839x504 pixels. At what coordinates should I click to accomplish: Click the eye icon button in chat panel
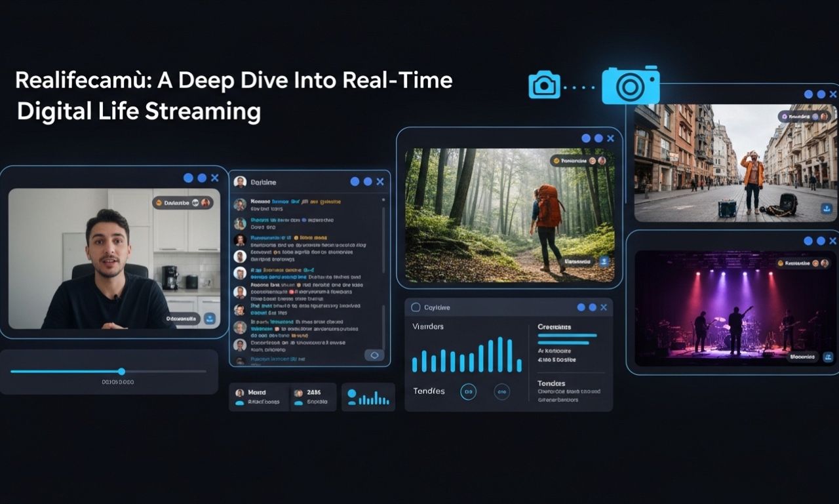click(x=374, y=355)
